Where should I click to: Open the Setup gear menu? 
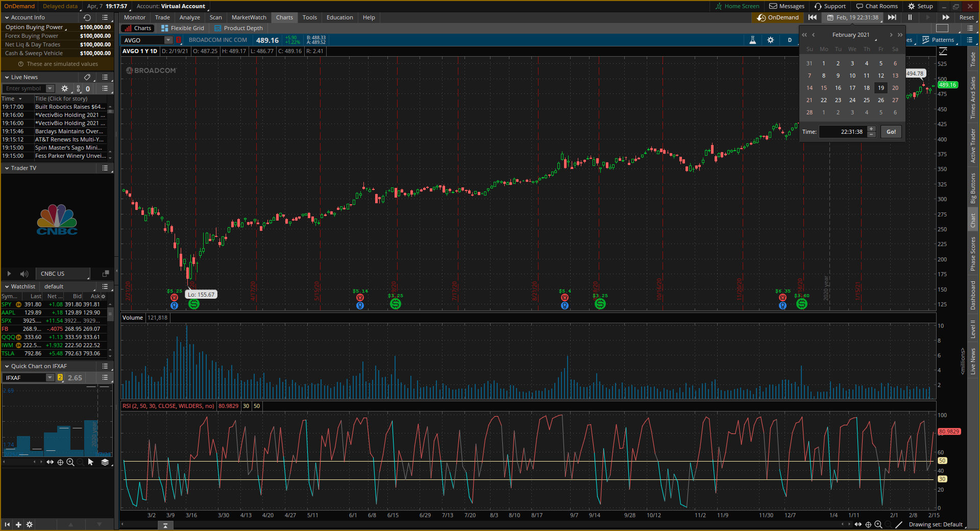click(x=920, y=6)
